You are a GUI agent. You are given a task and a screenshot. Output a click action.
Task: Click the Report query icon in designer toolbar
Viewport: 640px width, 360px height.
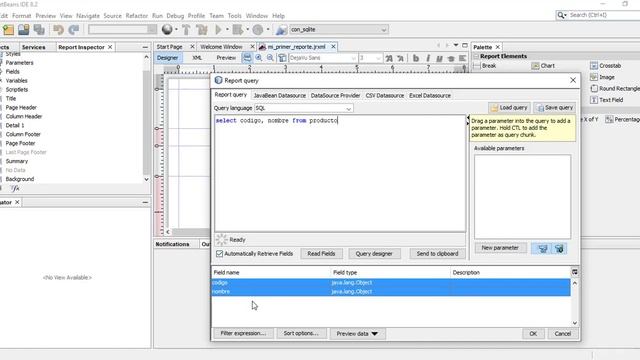pos(247,58)
